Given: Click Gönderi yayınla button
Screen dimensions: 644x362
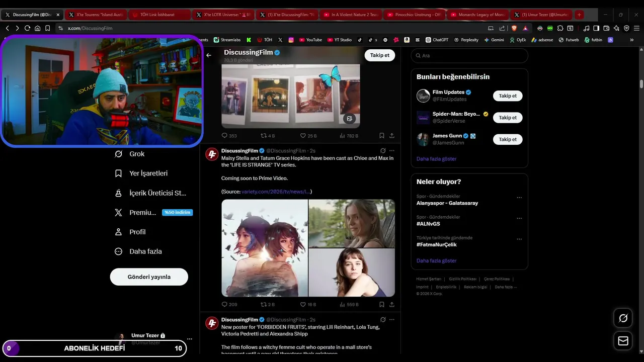Looking at the screenshot, I should pyautogui.click(x=149, y=277).
